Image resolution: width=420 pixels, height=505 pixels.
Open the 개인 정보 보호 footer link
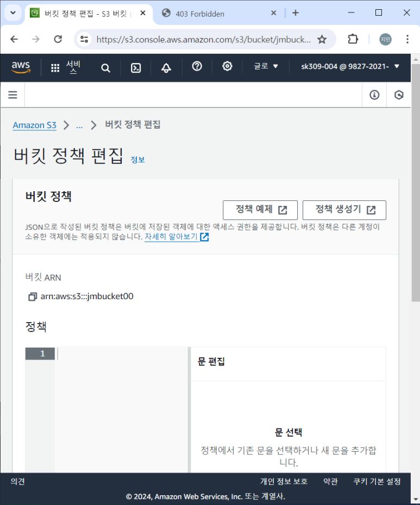tap(284, 482)
